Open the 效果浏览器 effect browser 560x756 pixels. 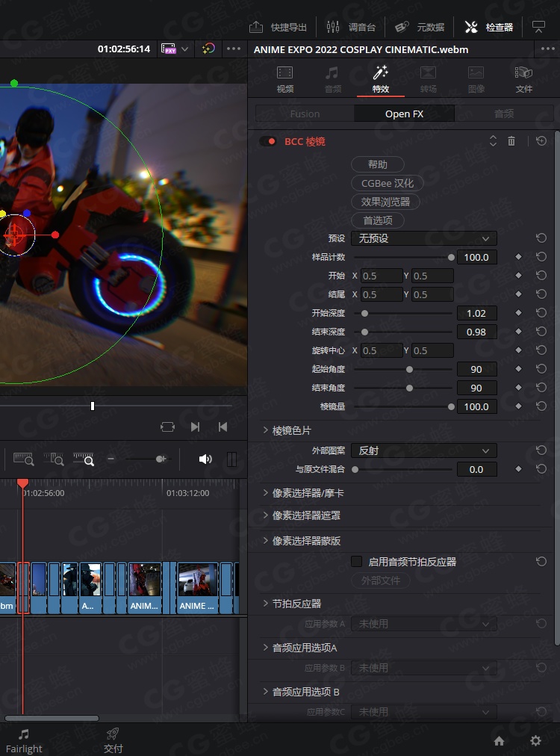[385, 202]
